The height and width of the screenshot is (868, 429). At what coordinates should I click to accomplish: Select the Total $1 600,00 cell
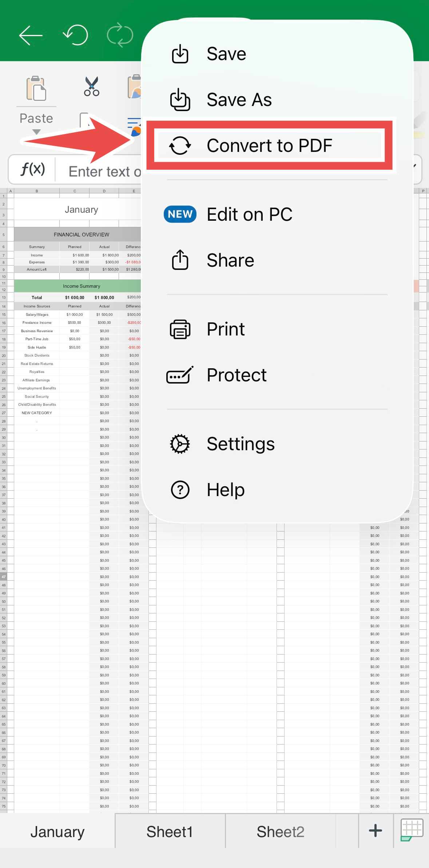point(75,298)
